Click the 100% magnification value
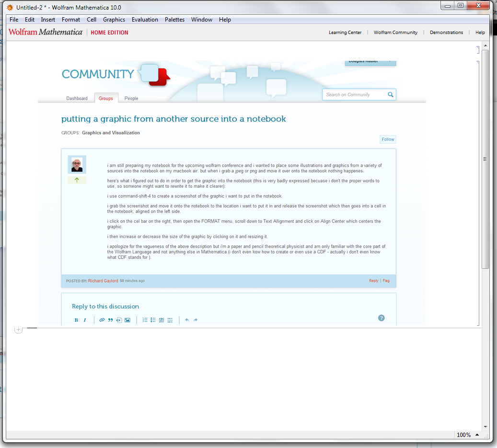The height and width of the screenshot is (448, 497). pyautogui.click(x=463, y=435)
